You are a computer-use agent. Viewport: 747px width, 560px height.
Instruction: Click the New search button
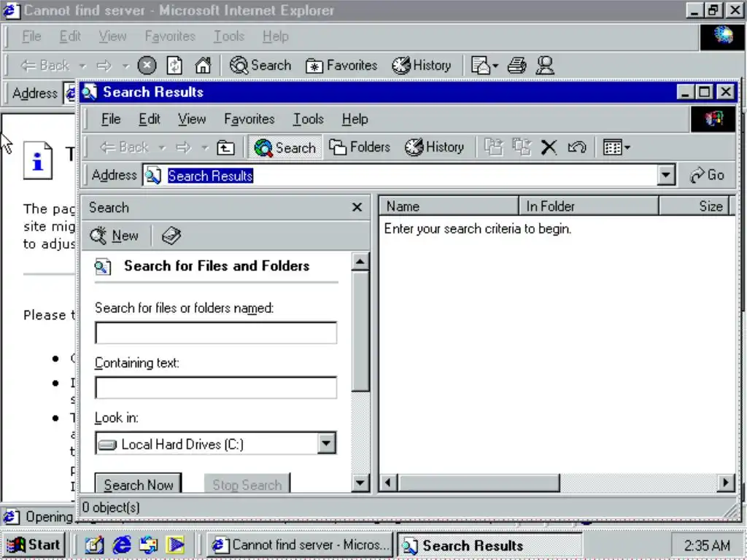point(115,236)
